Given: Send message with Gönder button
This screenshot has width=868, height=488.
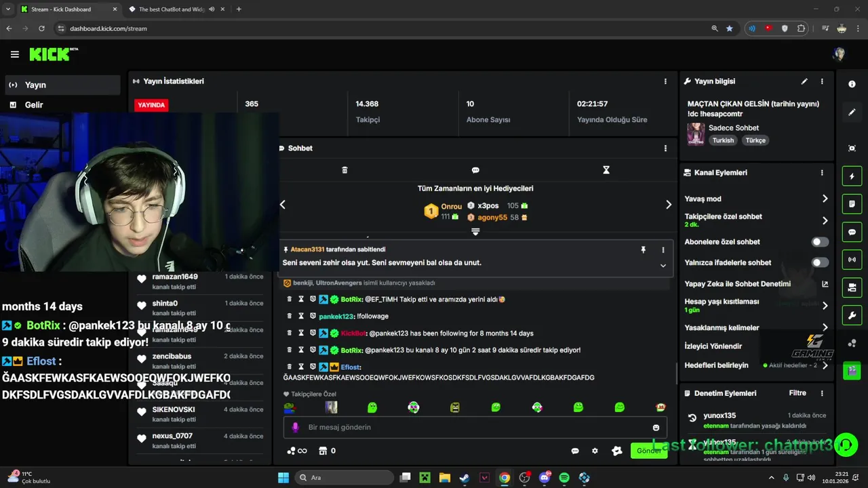Looking at the screenshot, I should pos(649,451).
